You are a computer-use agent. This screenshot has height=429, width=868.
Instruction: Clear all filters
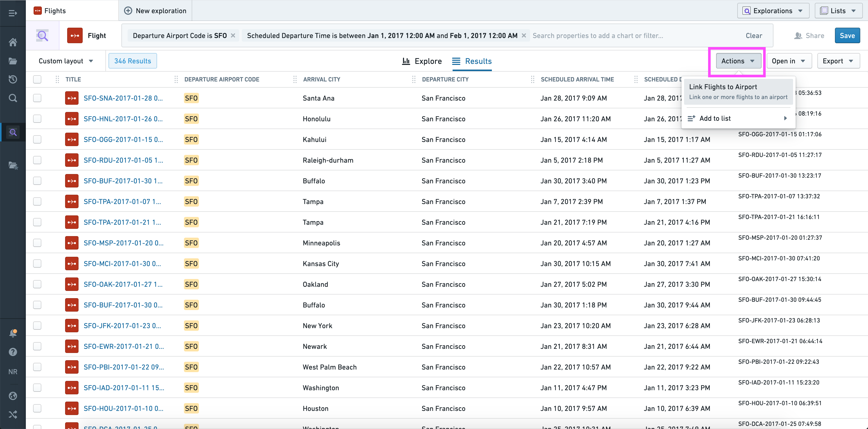click(x=754, y=35)
